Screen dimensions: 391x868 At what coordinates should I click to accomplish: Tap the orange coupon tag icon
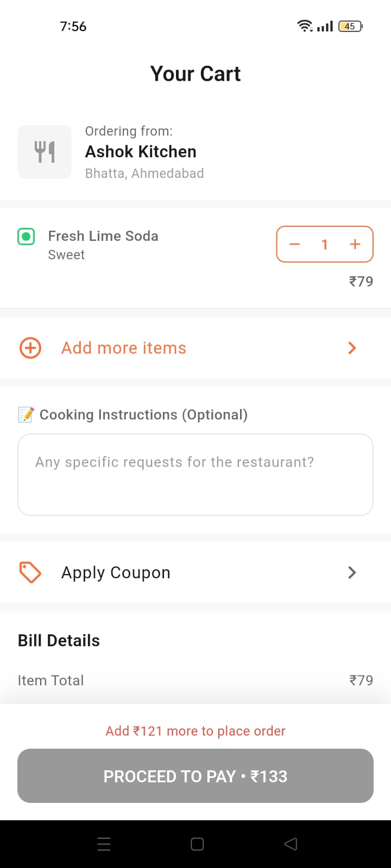[x=30, y=572]
